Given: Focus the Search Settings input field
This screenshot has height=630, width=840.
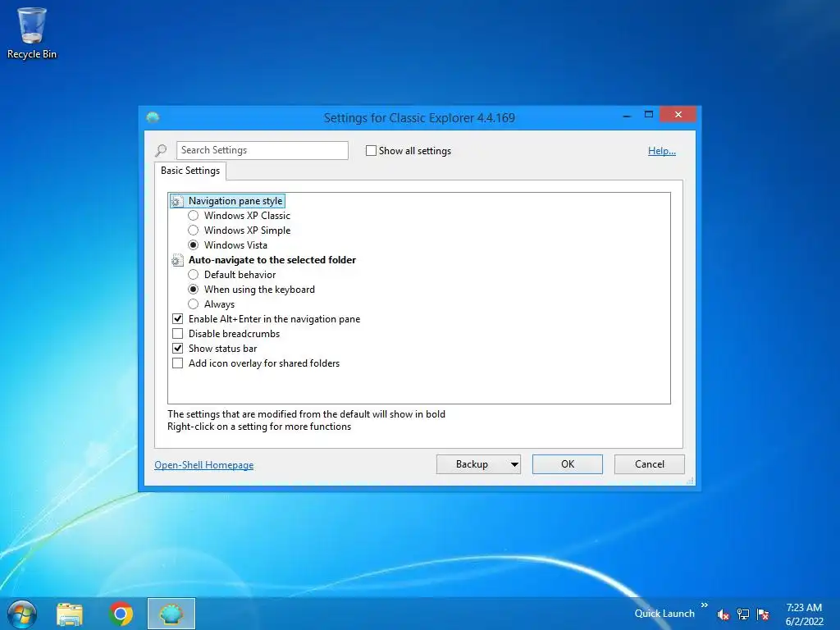Looking at the screenshot, I should (262, 151).
